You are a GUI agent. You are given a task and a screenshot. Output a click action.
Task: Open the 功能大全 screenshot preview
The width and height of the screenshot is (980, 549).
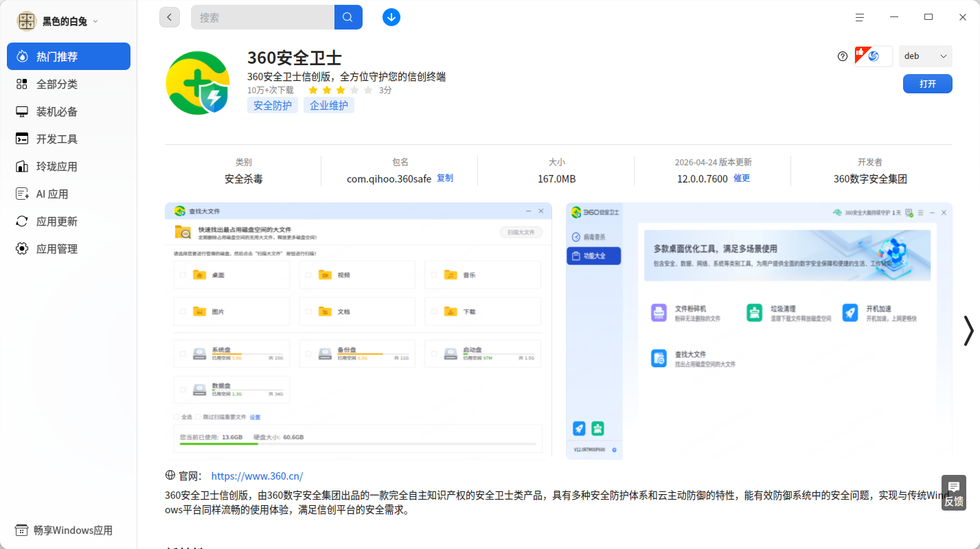[759, 330]
